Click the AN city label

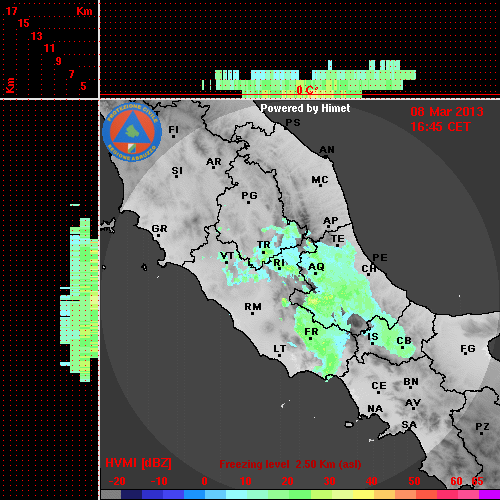[x=327, y=150]
